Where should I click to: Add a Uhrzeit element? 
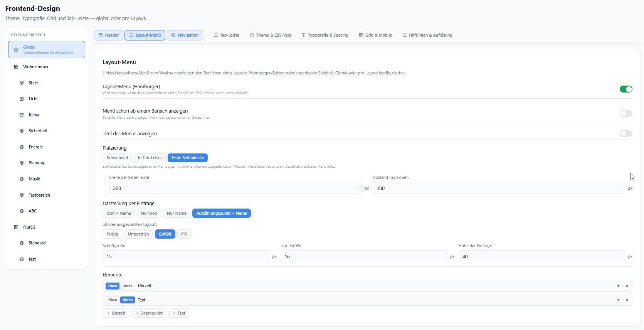tap(116, 313)
